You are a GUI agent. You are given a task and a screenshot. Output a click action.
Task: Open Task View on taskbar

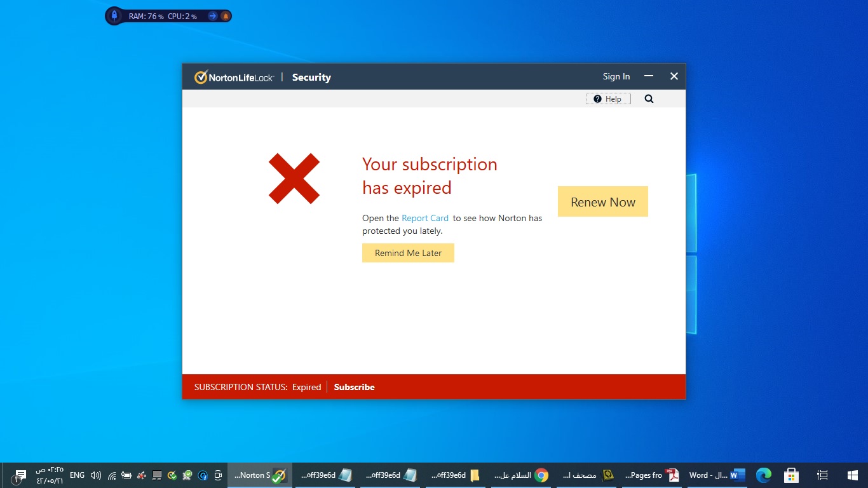coord(822,475)
